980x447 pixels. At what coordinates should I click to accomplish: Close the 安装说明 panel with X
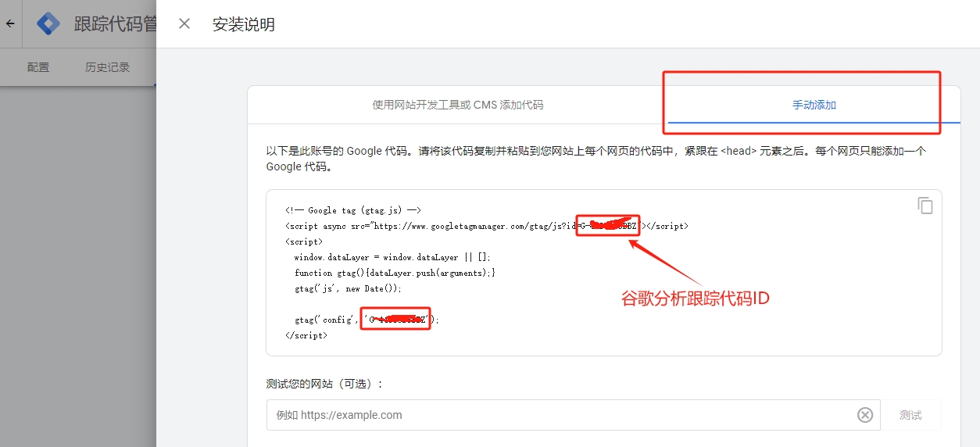(x=184, y=23)
